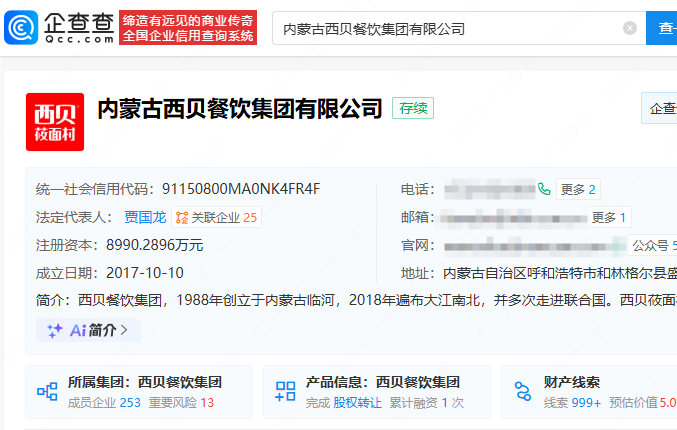The width and height of the screenshot is (677, 430).
Task: View 重要风险 13 count
Action: point(181,403)
